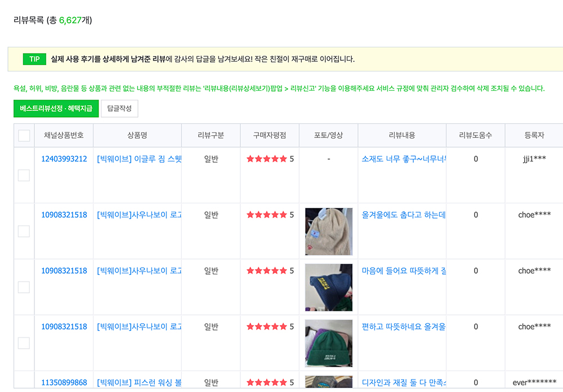563x392 pixels.
Task: Open product number 12403993212
Action: point(64,159)
